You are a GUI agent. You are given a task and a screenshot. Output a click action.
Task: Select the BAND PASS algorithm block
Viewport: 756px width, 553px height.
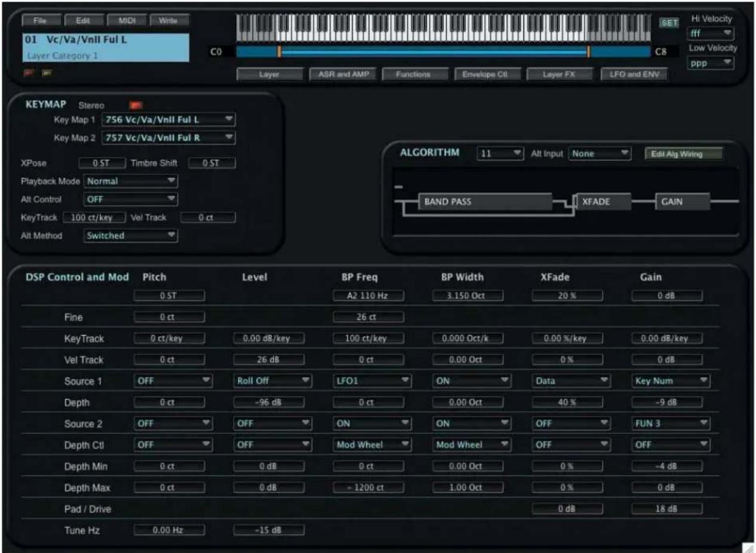click(x=485, y=202)
